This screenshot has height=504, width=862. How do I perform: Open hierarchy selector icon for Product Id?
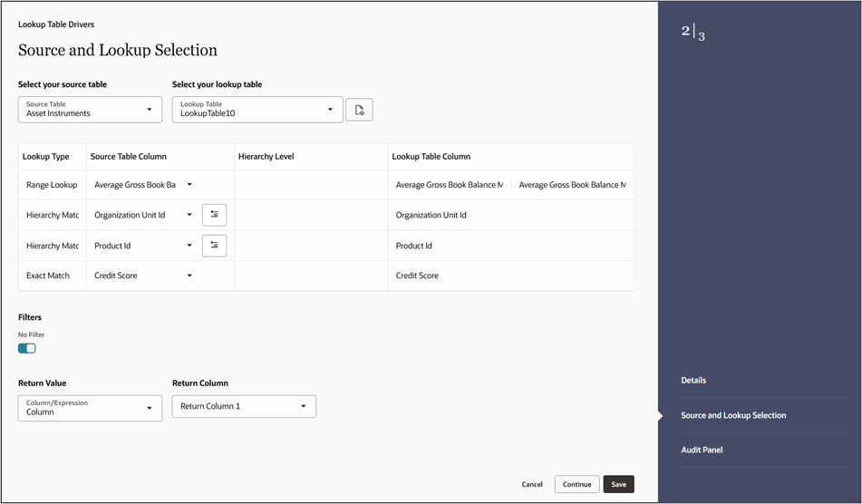(215, 246)
